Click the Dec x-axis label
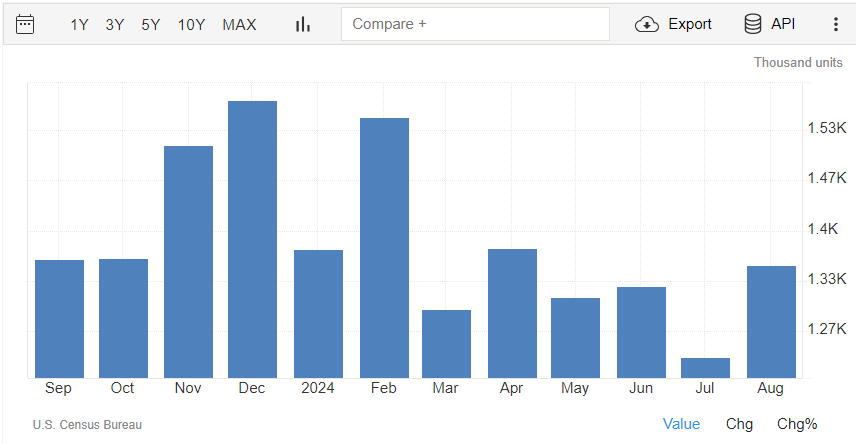 (x=252, y=388)
